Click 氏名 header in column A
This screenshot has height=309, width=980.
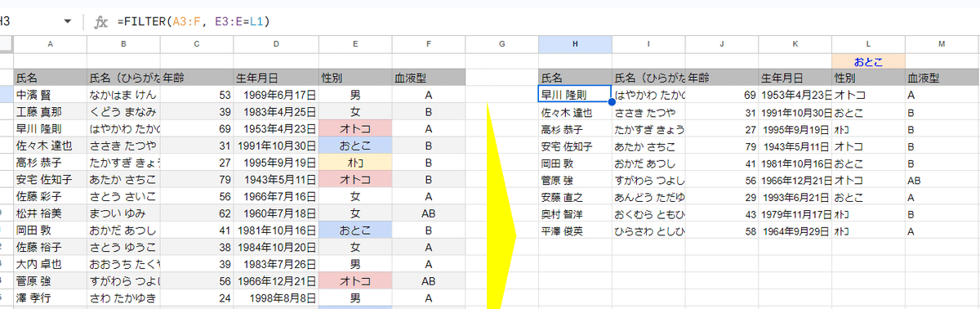(x=51, y=78)
